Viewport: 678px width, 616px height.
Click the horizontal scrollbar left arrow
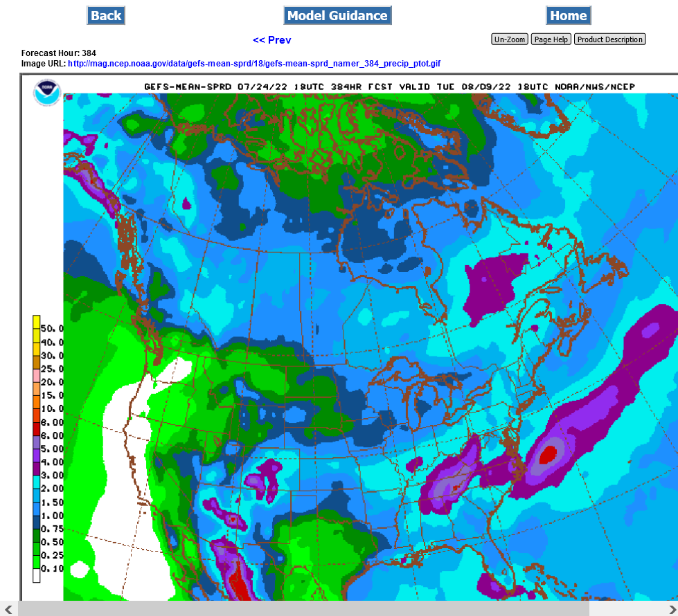(x=8, y=609)
